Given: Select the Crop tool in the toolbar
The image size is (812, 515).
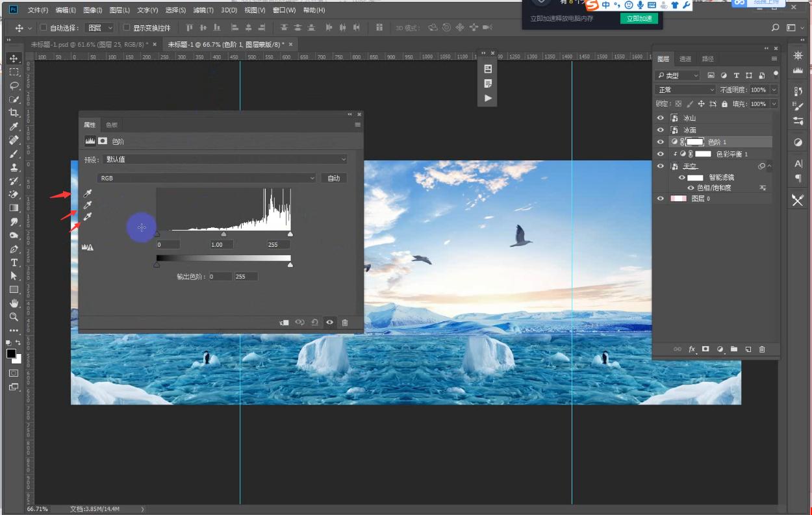Looking at the screenshot, I should pyautogui.click(x=14, y=113).
